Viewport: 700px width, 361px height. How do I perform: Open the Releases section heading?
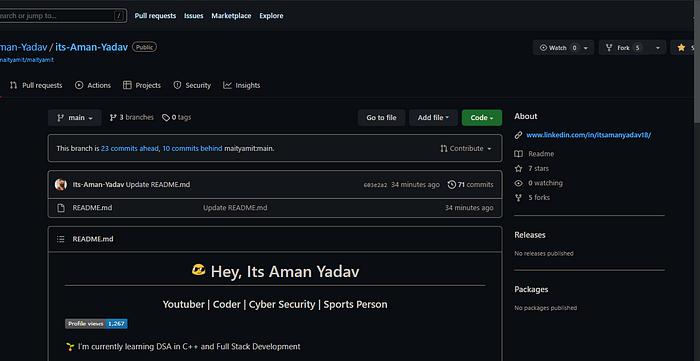pos(530,235)
